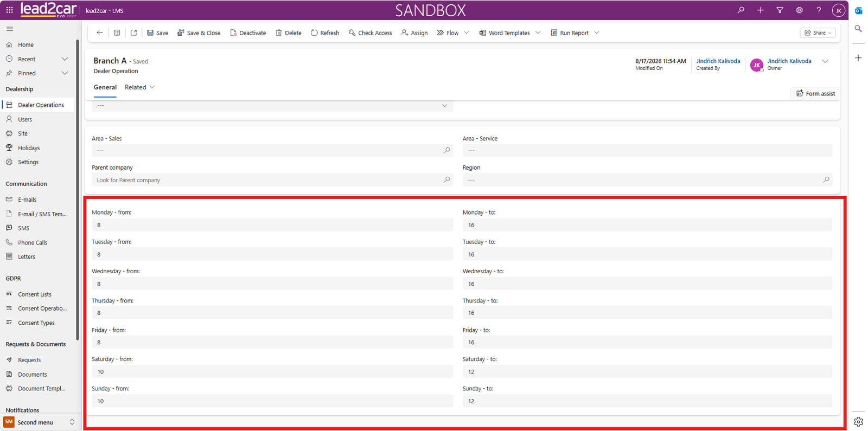The width and height of the screenshot is (868, 431).
Task: Click the search magnifier in top bar
Action: (x=741, y=10)
